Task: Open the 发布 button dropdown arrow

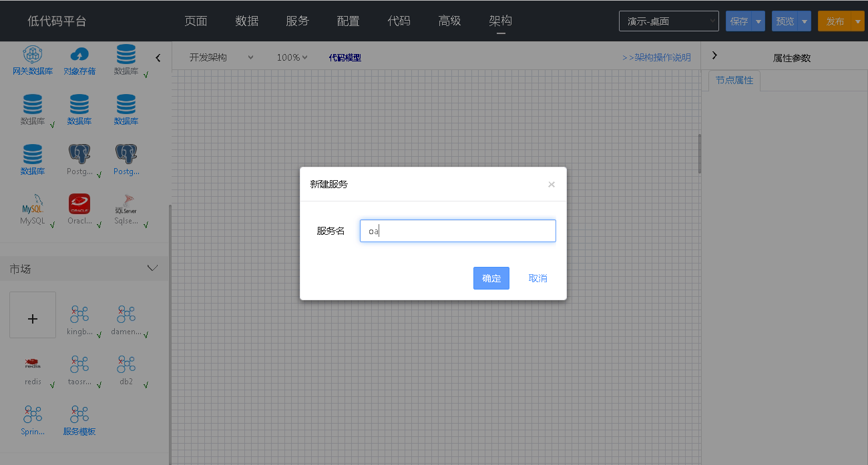Action: (858, 21)
